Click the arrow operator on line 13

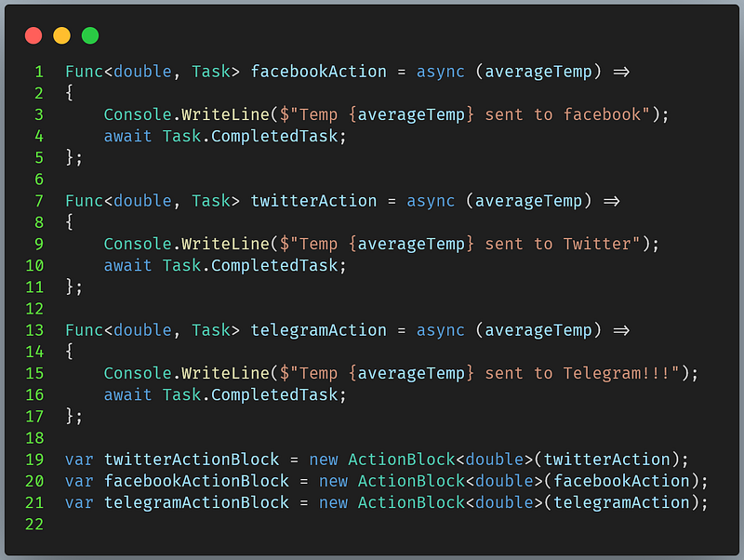tap(621, 330)
